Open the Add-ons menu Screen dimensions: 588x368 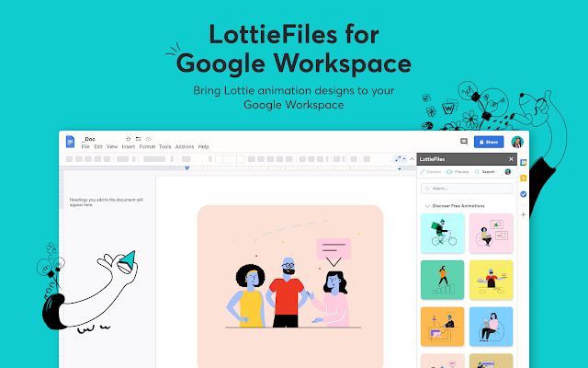185,147
